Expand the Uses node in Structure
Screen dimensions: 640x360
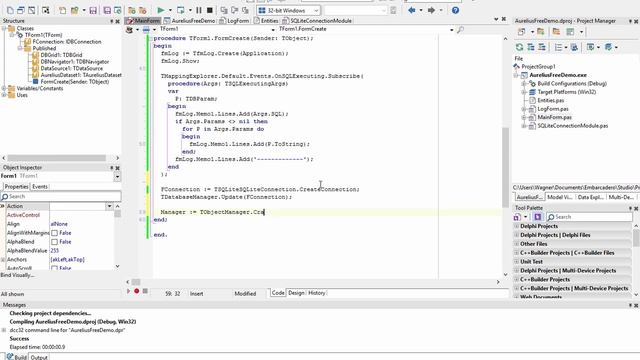coord(4,95)
